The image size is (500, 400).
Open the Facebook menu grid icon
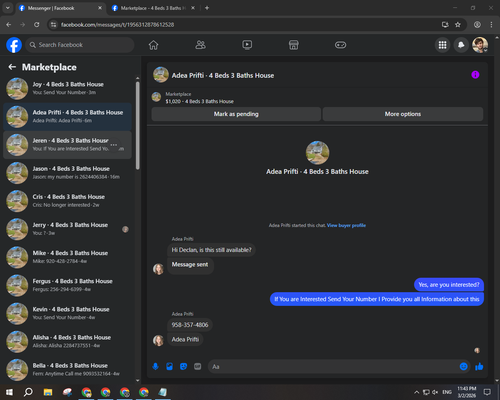(442, 45)
